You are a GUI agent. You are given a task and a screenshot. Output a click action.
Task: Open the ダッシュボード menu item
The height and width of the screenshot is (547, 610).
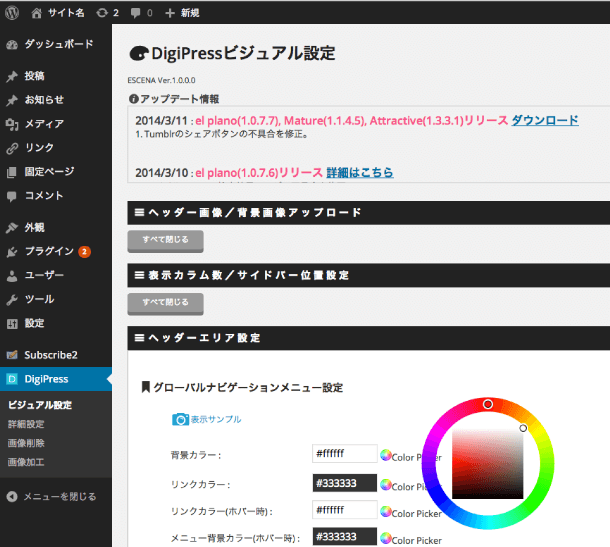coord(56,44)
